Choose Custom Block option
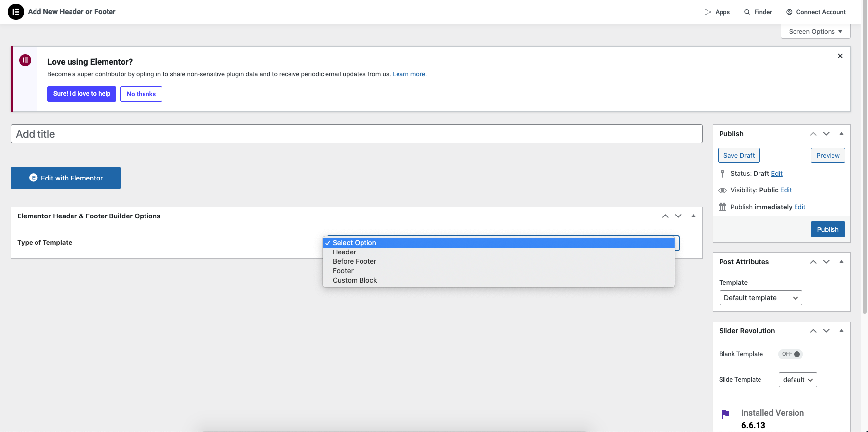This screenshot has height=432, width=868. [x=355, y=280]
